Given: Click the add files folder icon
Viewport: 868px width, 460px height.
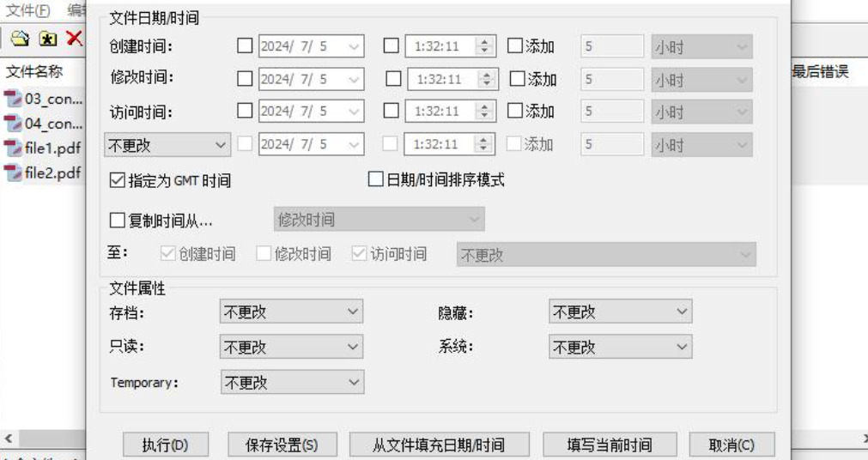Looking at the screenshot, I should pos(20,39).
